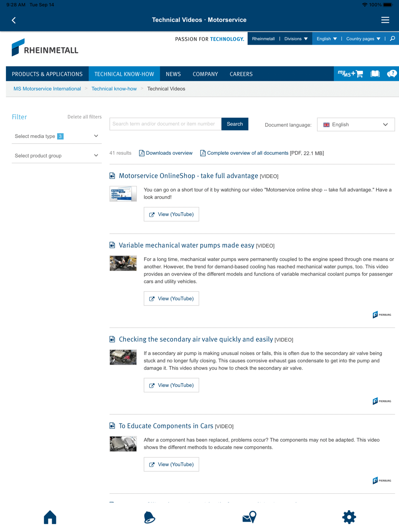Screen dimensions: 399x532
Task: Click video icon beside Motorservice OnlineShop title
Action: tap(112, 176)
